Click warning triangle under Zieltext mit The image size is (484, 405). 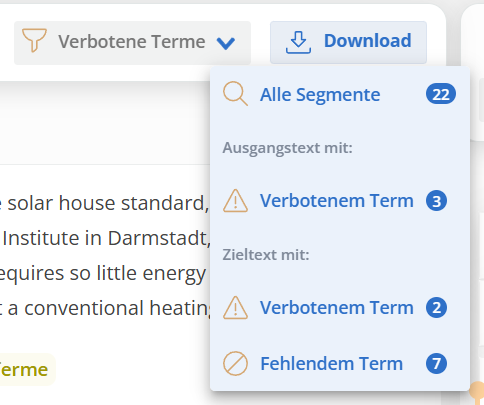[x=235, y=308]
